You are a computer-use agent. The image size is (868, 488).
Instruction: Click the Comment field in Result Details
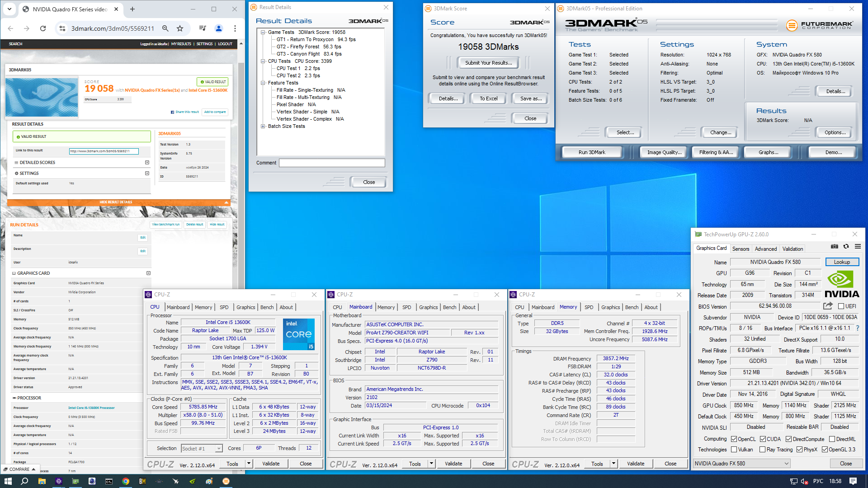pos(332,163)
